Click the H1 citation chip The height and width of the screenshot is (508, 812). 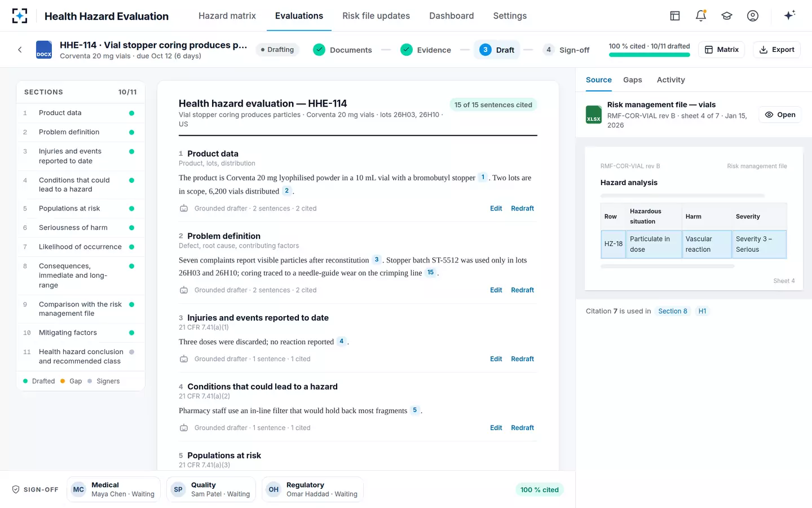tap(702, 311)
